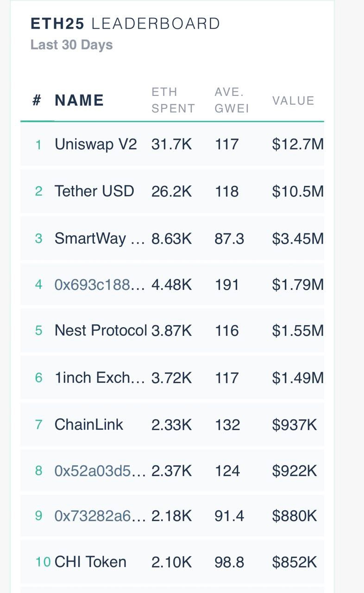Sort by the VALUE column header

click(293, 101)
